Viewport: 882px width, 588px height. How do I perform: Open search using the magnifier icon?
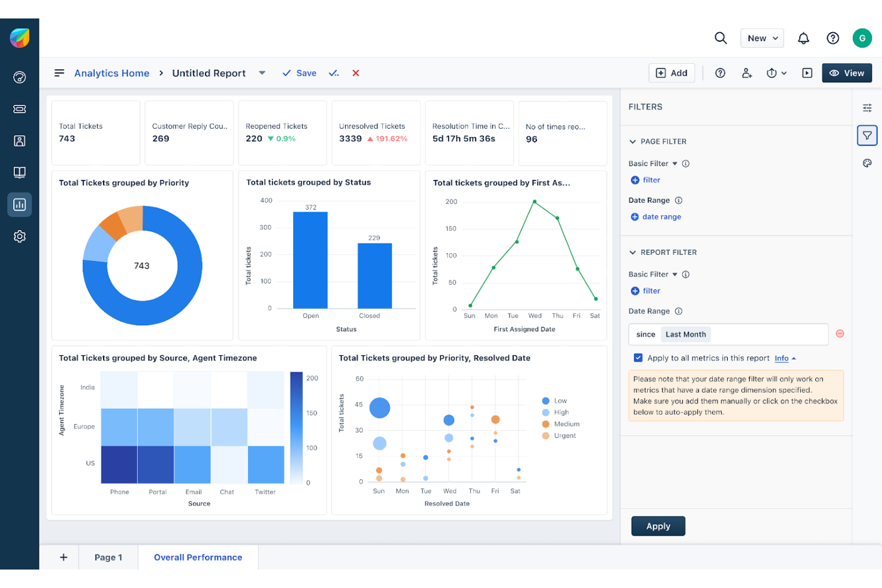[720, 38]
